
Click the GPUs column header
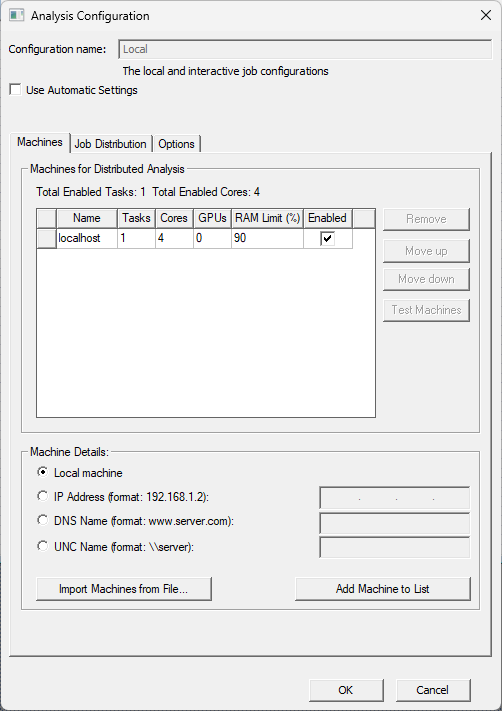pyautogui.click(x=212, y=218)
